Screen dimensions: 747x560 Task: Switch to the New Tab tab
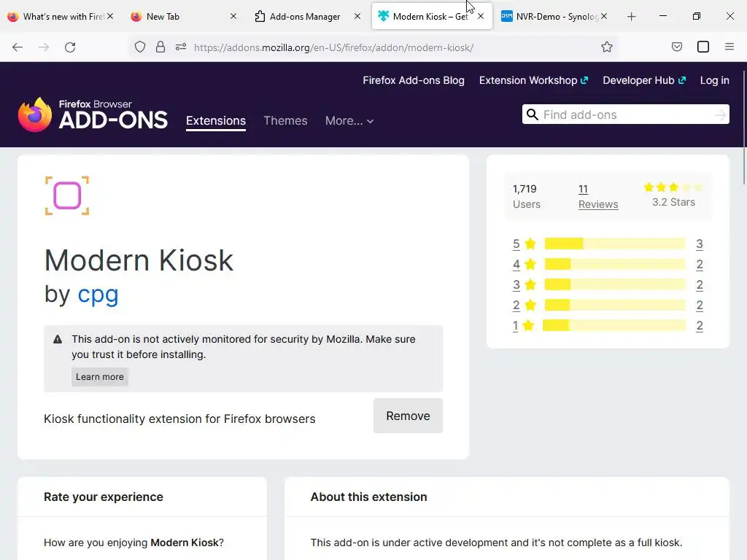(181, 17)
